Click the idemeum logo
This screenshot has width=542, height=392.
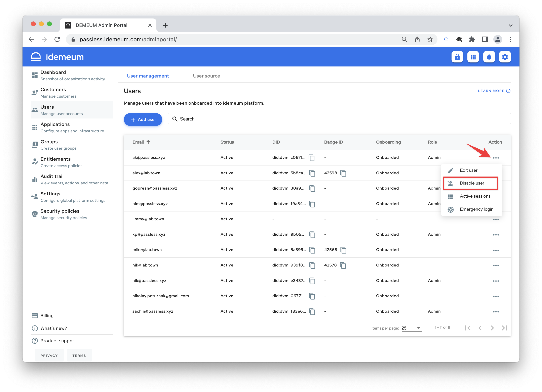click(57, 57)
